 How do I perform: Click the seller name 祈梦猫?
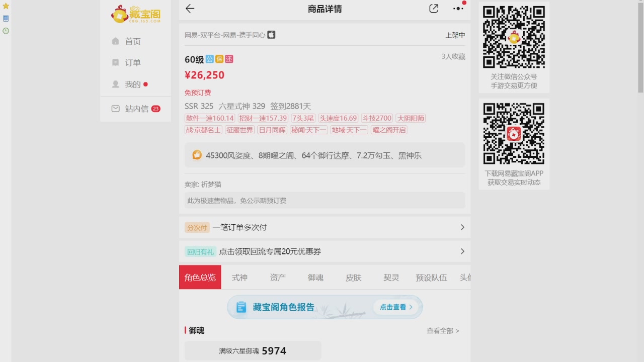[211, 185]
